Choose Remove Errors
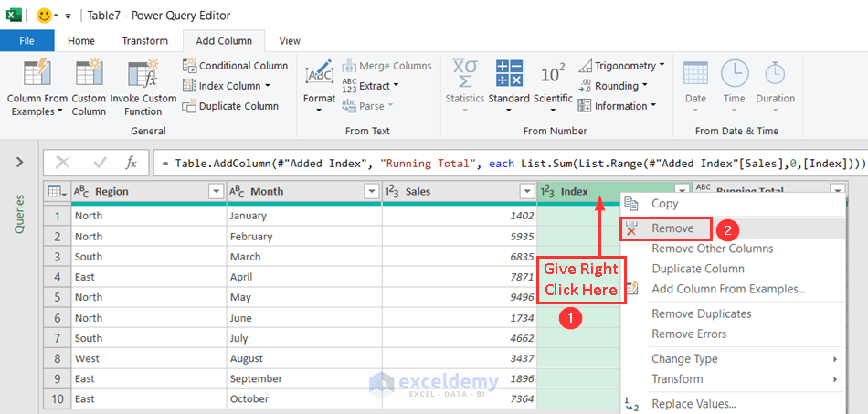Screen dimensions: 868x414 pyautogui.click(x=733, y=334)
